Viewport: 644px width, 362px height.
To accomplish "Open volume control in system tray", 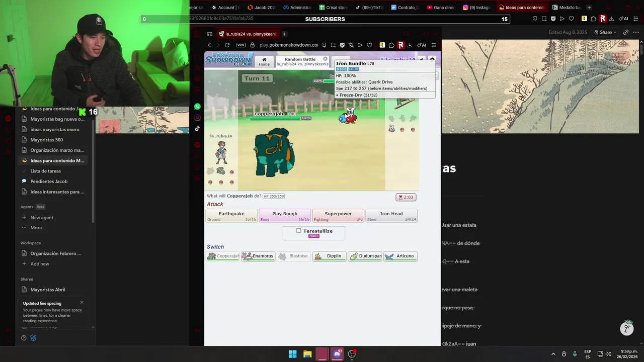I will click(x=608, y=354).
